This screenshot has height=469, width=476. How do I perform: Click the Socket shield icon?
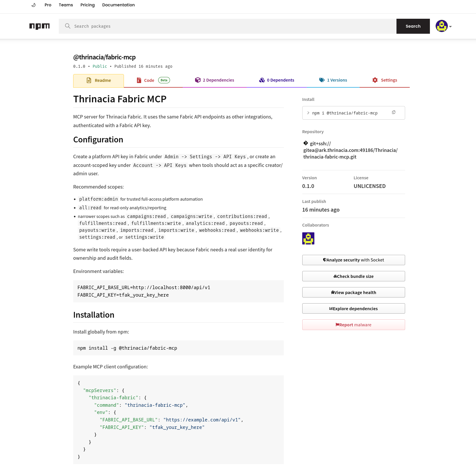click(x=325, y=260)
